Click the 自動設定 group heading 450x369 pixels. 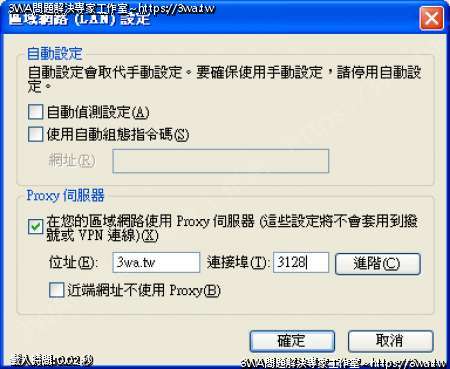tap(54, 54)
